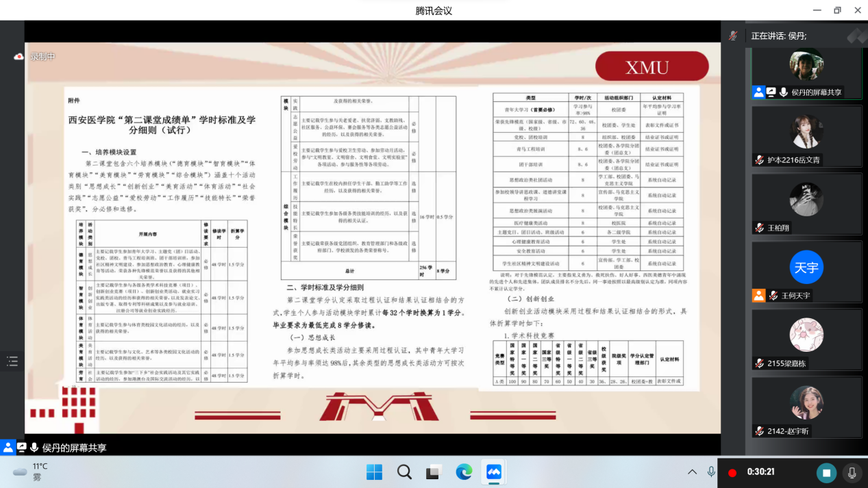Restore down the Tencent Meeting window

[x=837, y=10]
